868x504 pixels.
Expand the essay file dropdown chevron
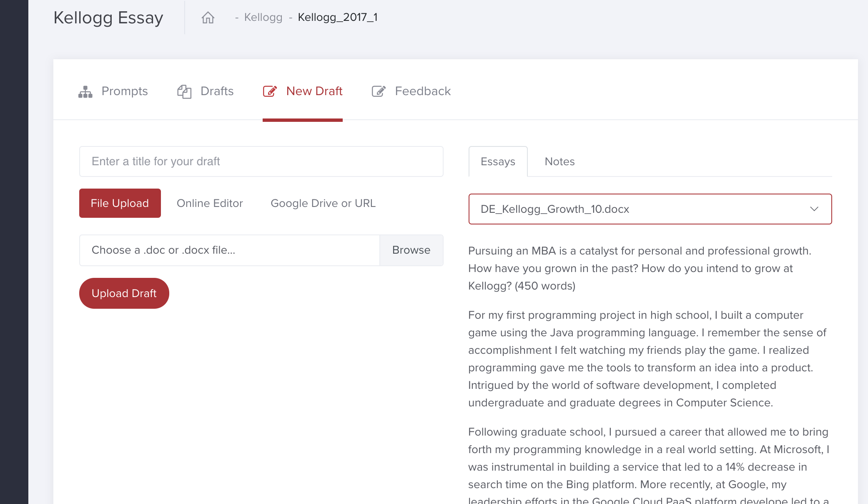point(814,209)
